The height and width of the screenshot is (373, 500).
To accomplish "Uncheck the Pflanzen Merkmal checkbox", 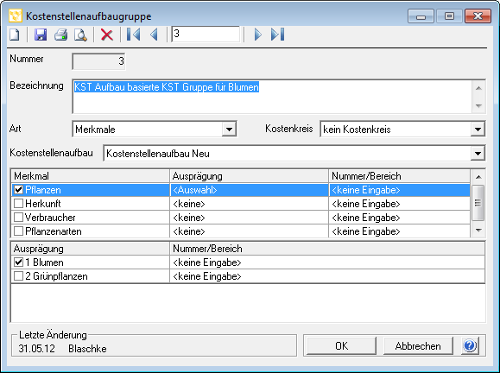I will (x=19, y=190).
